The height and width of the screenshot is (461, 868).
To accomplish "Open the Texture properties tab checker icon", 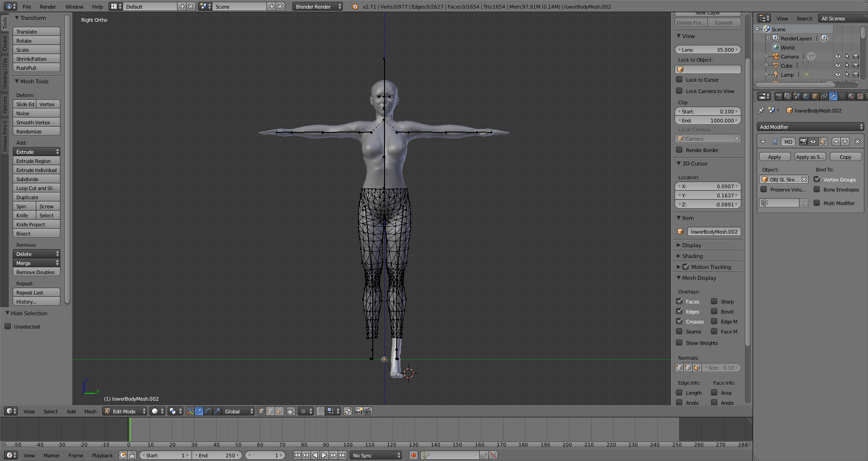I will pyautogui.click(x=860, y=96).
